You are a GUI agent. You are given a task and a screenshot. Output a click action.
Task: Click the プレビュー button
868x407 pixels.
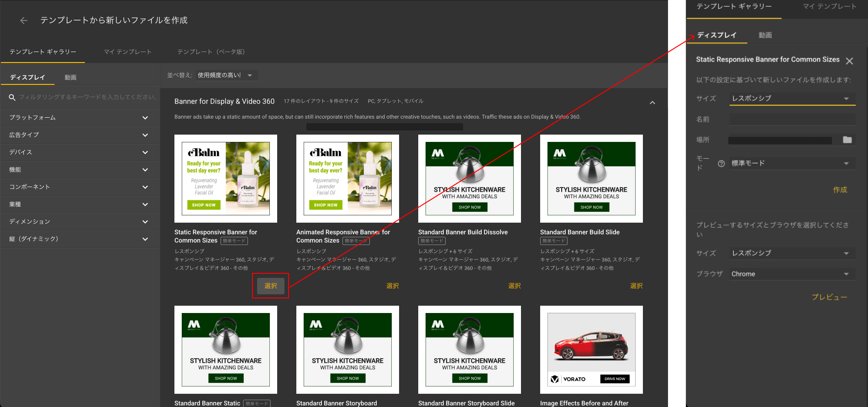[829, 297]
